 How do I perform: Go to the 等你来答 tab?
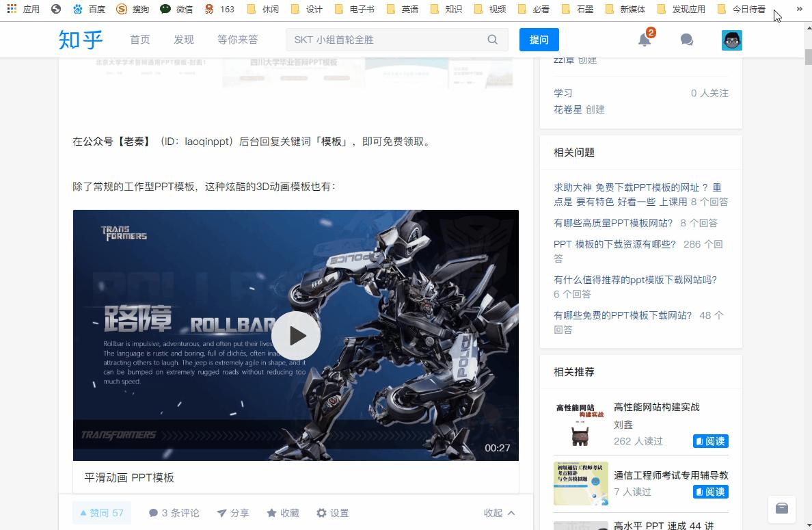pos(237,40)
